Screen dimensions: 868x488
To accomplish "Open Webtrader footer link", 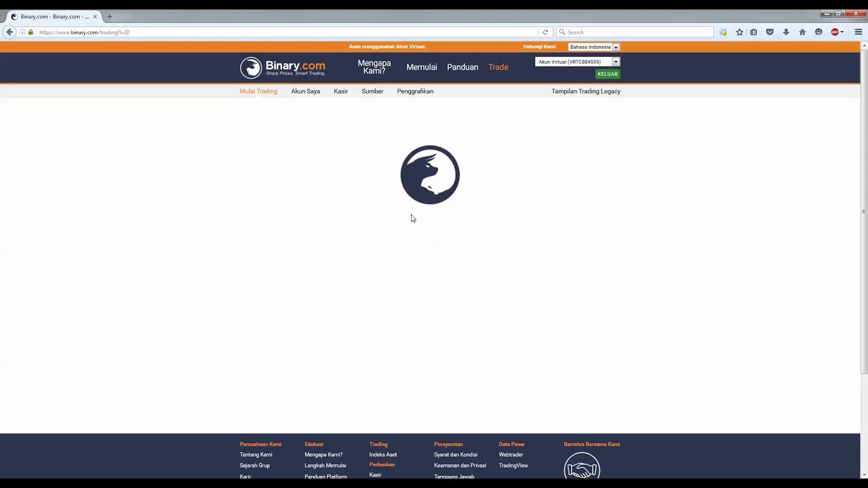I will (x=511, y=455).
